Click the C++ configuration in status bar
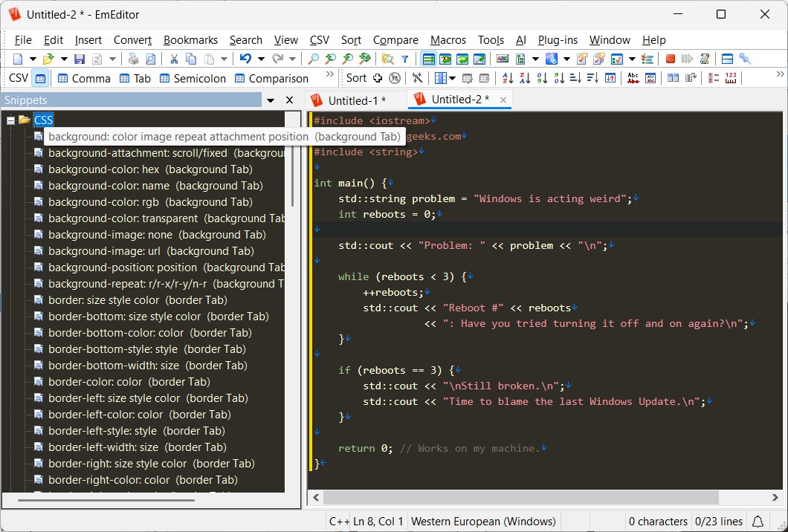The height and width of the screenshot is (532, 788). (339, 522)
